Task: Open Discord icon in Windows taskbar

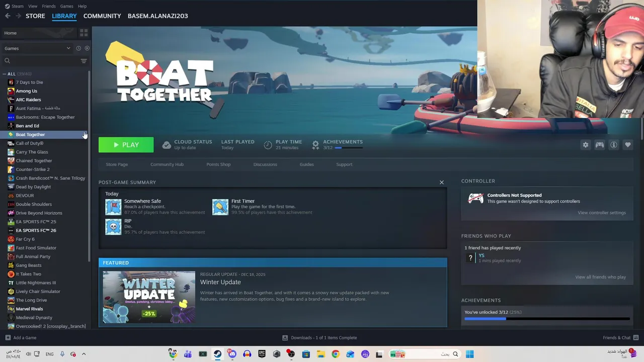Action: click(232, 354)
